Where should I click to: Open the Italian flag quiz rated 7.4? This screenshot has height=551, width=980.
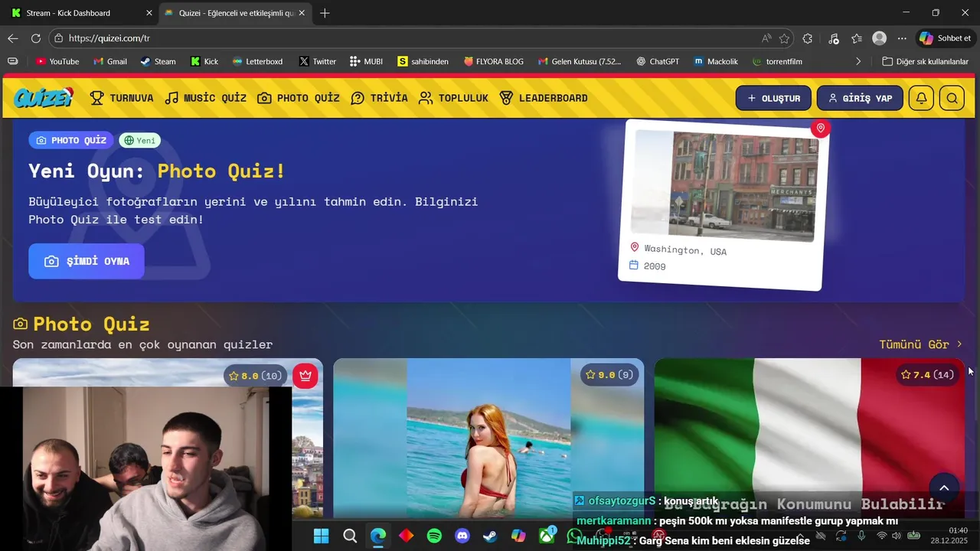coord(809,439)
